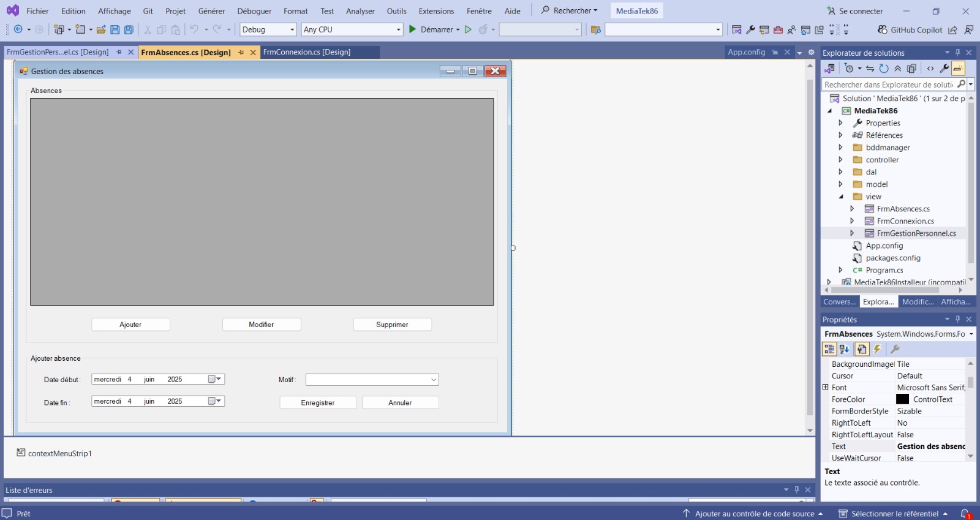
Task: Select the Ajouter button on the form
Action: tap(130, 325)
